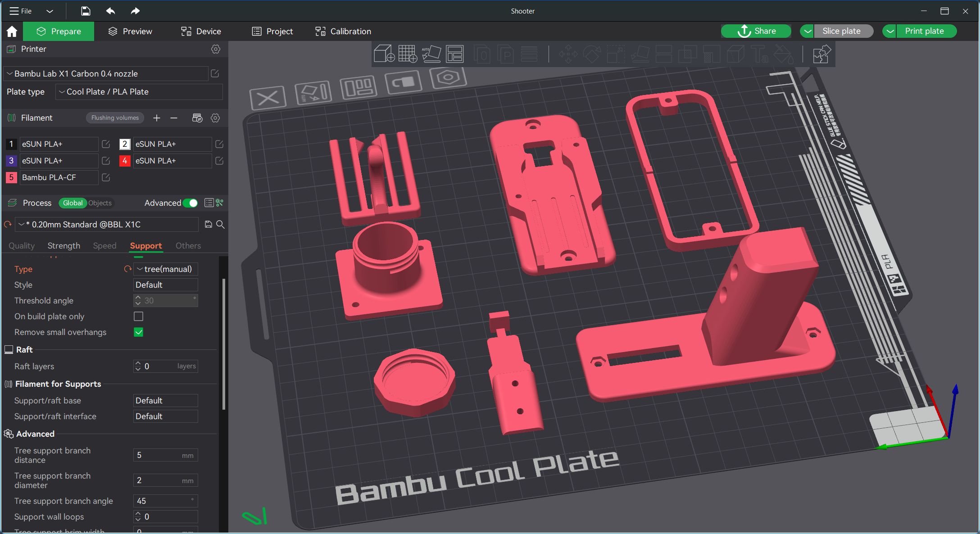Open printer settings gear icon
Screen dimensions: 980x534
pos(216,49)
